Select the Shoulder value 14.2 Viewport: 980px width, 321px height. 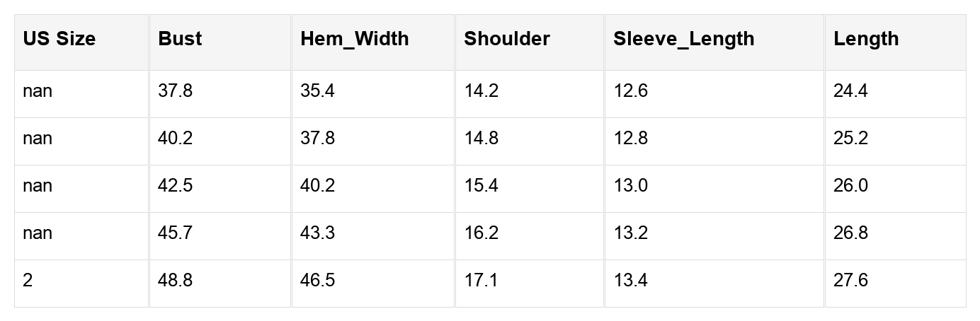point(481,91)
